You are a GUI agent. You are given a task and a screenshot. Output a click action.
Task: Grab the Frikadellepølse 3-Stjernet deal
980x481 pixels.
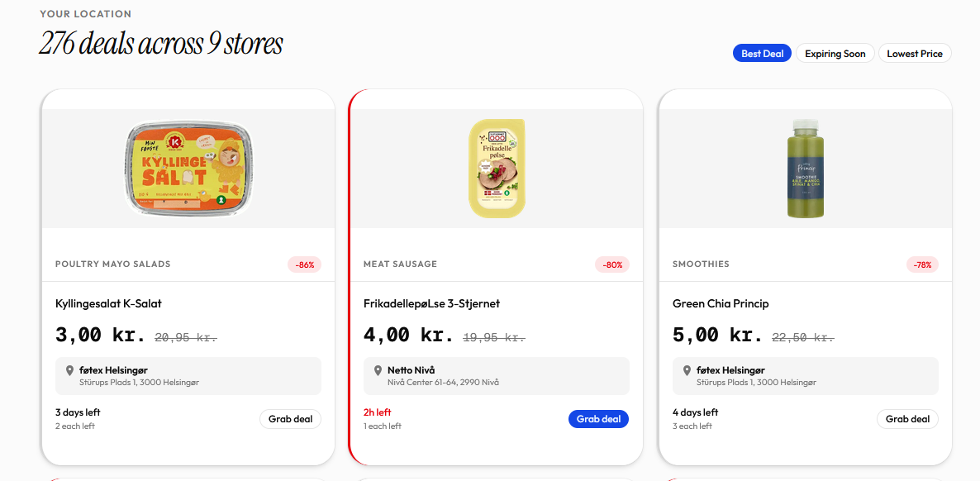pyautogui.click(x=598, y=419)
